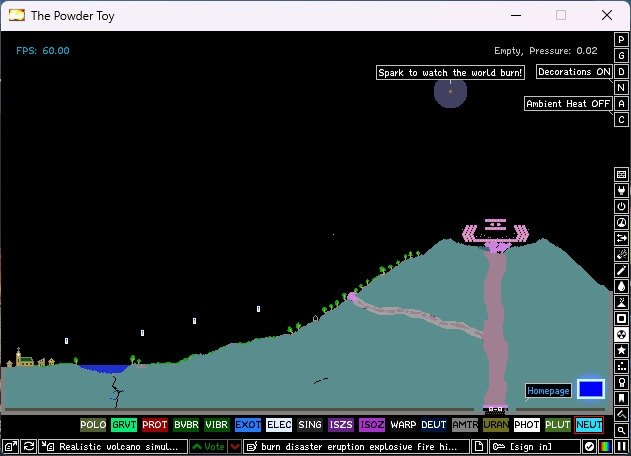Choose the DEUT element
The height and width of the screenshot is (456, 631).
tap(434, 425)
